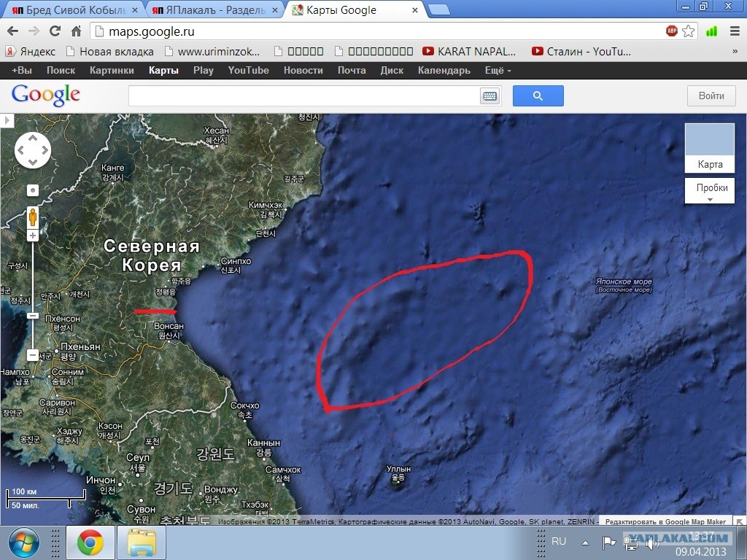Show hidden bookmarks with chevron
747x560 pixels.
[x=735, y=52]
